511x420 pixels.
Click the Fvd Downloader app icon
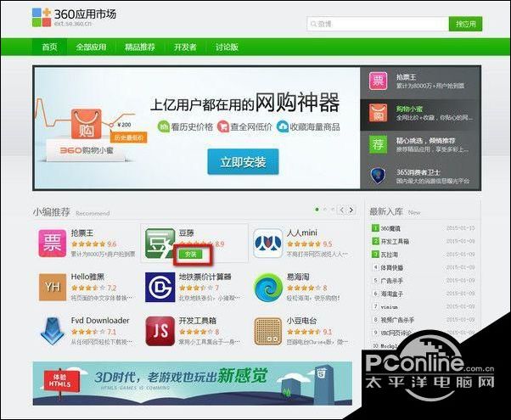click(x=52, y=332)
